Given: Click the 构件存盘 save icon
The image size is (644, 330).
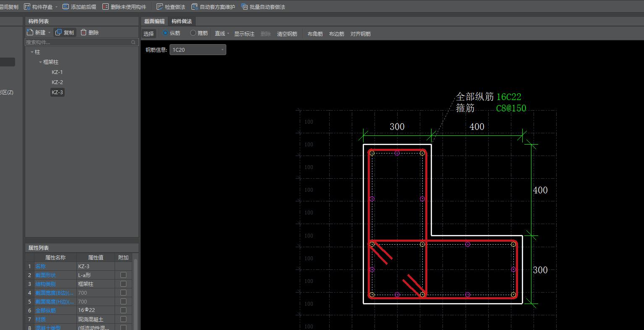Looking at the screenshot, I should tap(27, 7).
